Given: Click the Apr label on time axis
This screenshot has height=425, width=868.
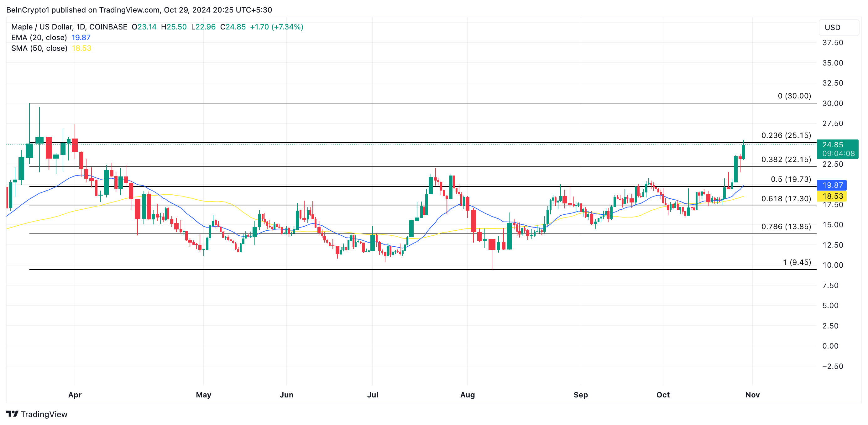Looking at the screenshot, I should click(75, 395).
